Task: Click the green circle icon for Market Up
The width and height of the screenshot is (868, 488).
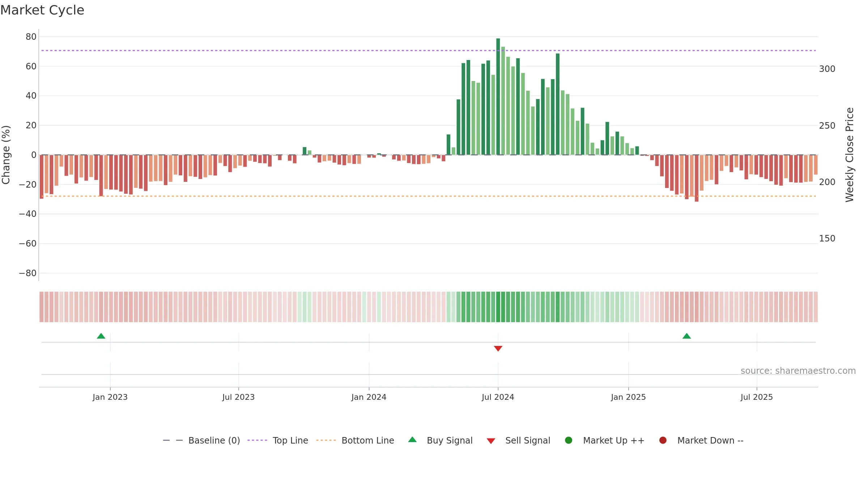Action: (x=569, y=440)
